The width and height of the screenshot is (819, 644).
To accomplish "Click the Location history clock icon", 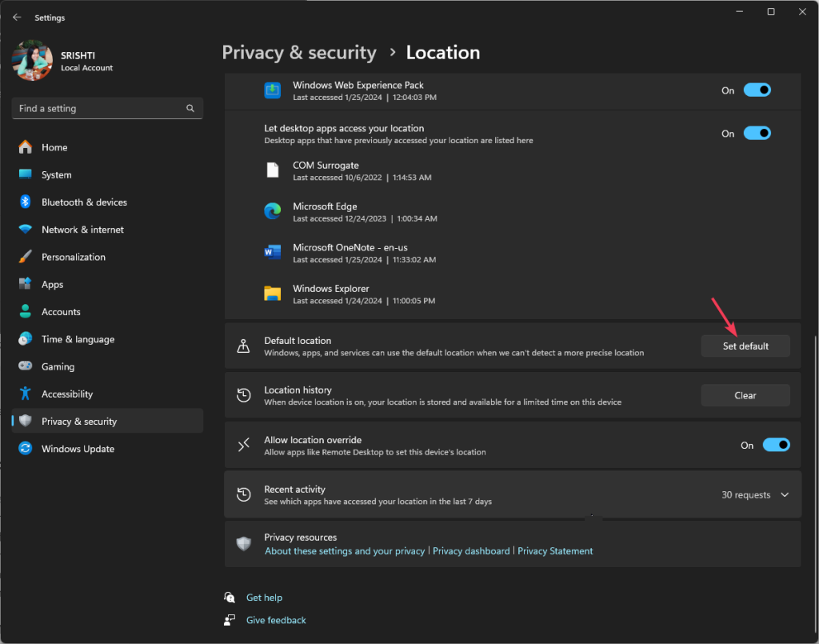I will tap(244, 395).
